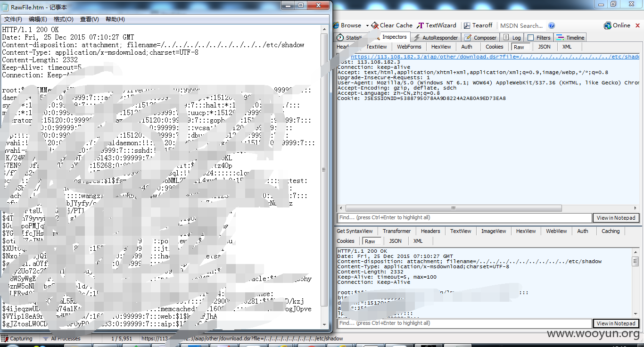Screen dimensions: 644x347
Task: Open the AutoResponder tab
Action: tap(436, 38)
